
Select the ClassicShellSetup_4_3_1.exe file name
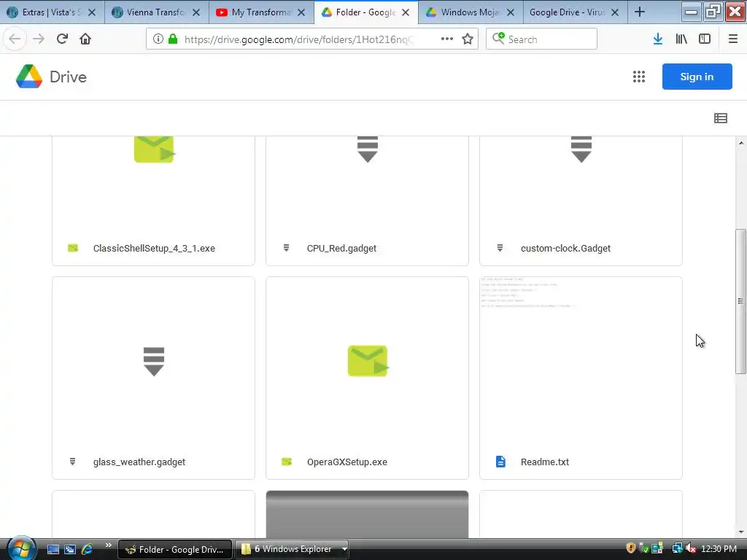(x=154, y=248)
